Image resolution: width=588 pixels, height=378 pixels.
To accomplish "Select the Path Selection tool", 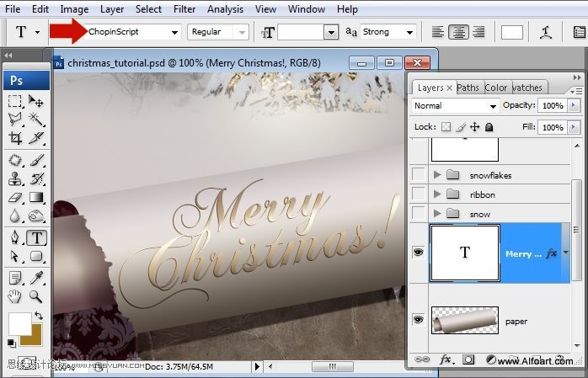I will pyautogui.click(x=15, y=256).
